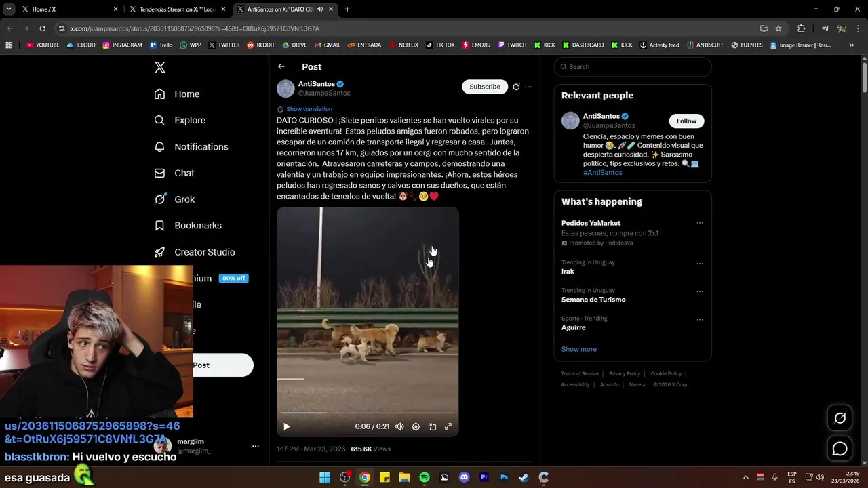Open the NETFLIX bookmark
The width and height of the screenshot is (868, 488).
tap(403, 45)
